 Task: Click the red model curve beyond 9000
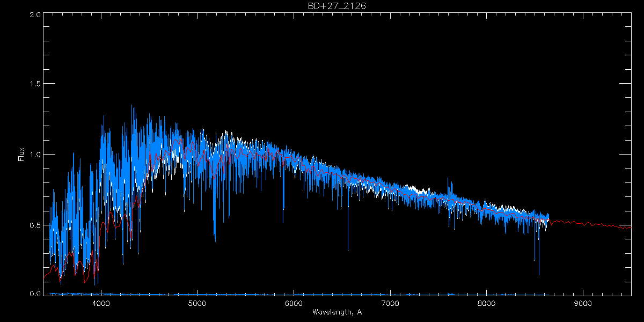pyautogui.click(x=601, y=225)
